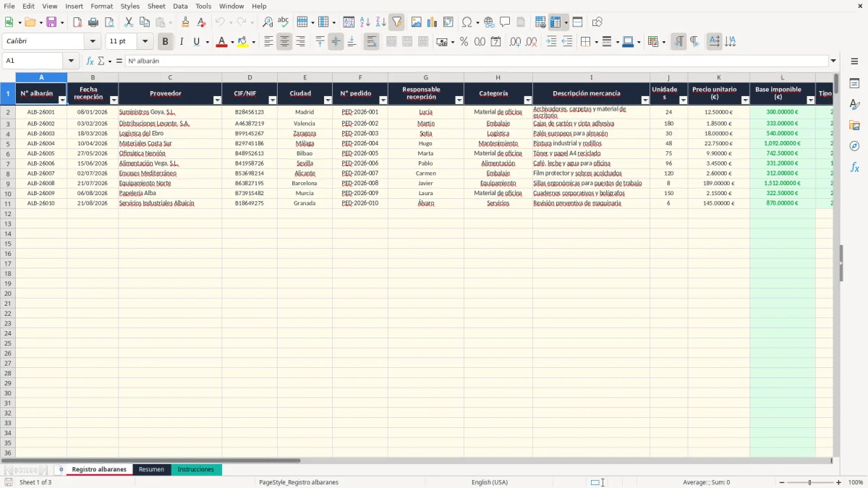Click the Sort dialog icon

(x=349, y=22)
